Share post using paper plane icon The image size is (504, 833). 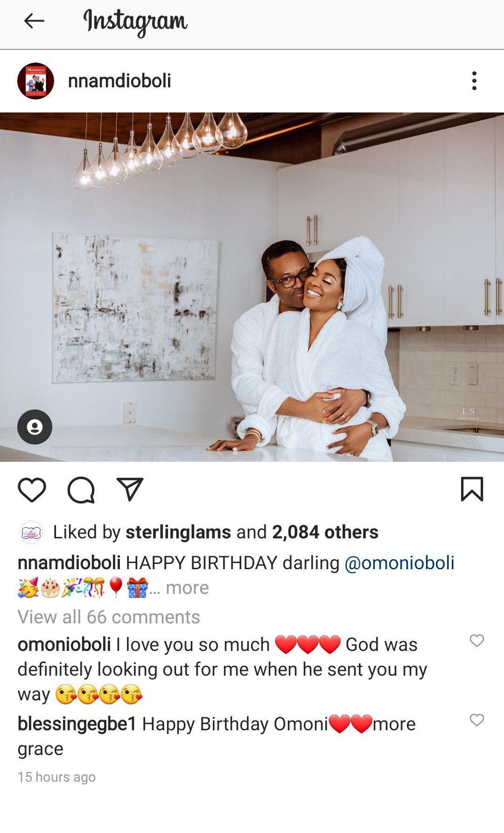coord(130,489)
